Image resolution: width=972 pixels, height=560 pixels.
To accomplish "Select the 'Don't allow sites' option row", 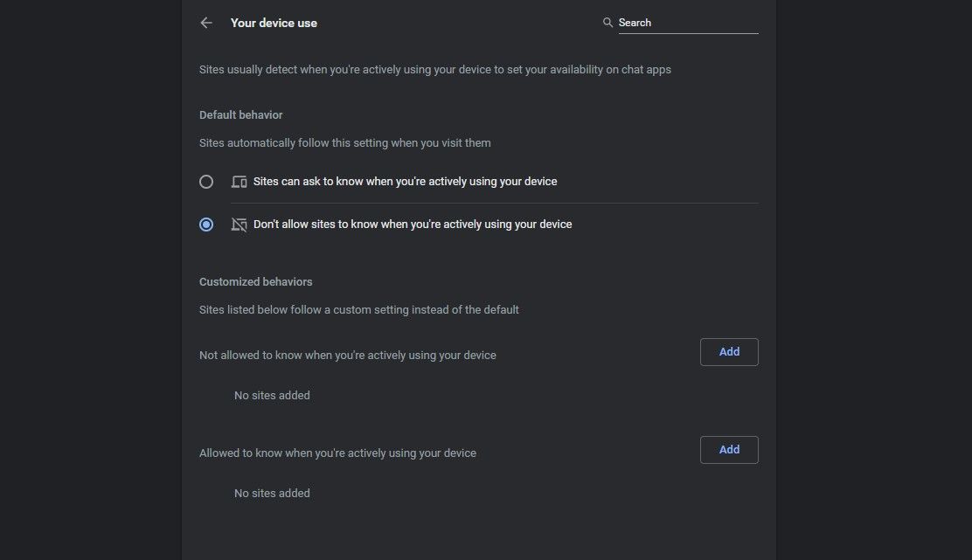I will (413, 224).
